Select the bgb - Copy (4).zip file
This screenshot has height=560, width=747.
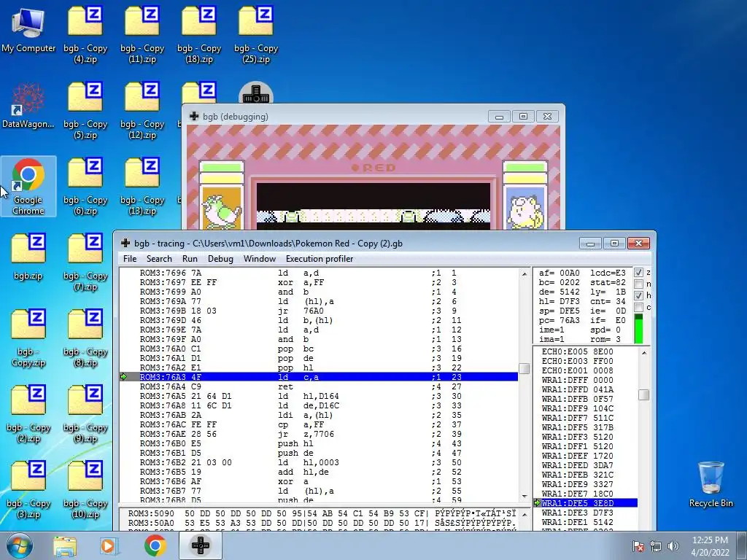pyautogui.click(x=85, y=34)
